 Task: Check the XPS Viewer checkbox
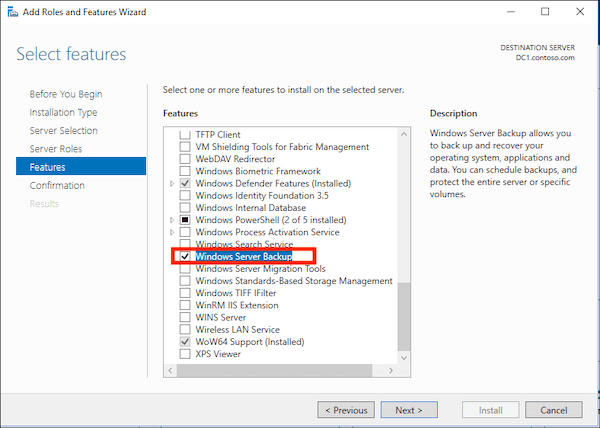point(184,354)
